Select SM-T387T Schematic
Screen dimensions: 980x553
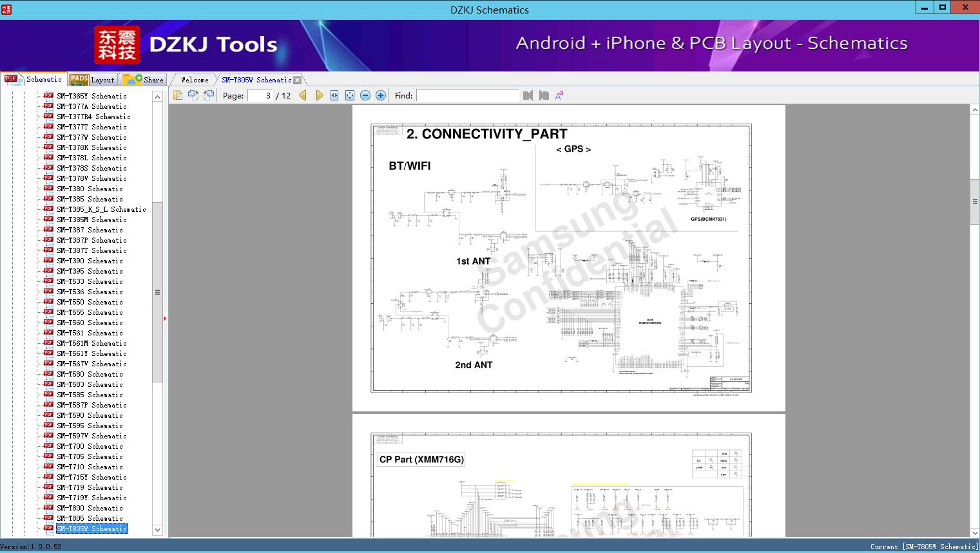point(91,250)
